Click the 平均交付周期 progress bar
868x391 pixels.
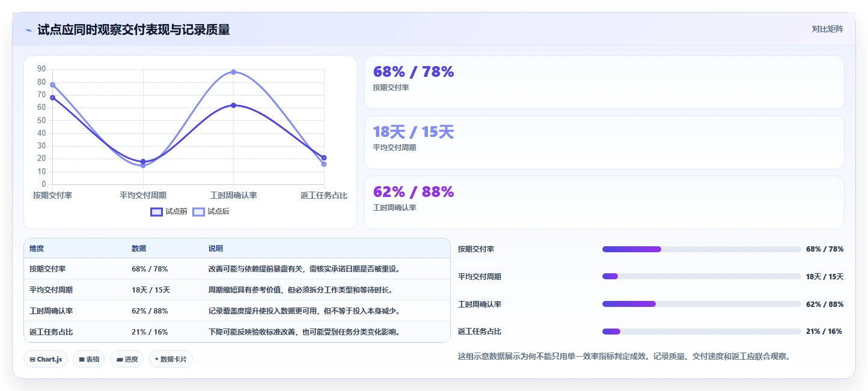click(x=701, y=276)
